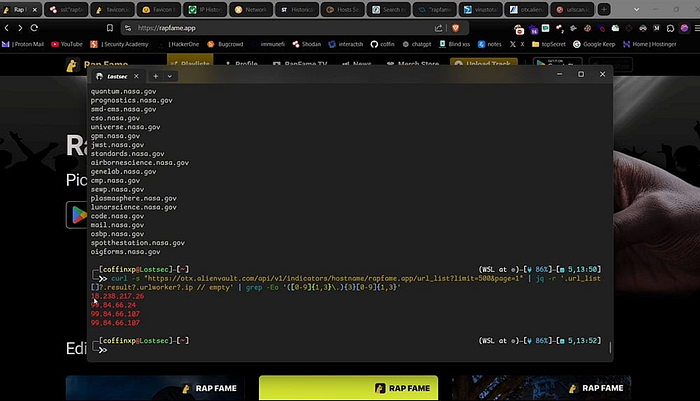Go forward in the browser history

click(20, 28)
